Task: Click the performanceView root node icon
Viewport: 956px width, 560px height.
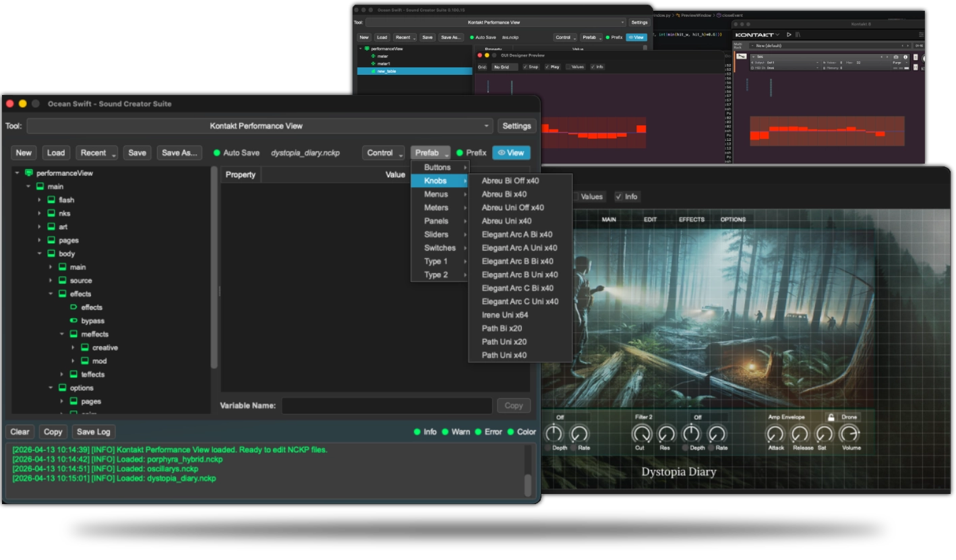Action: [28, 173]
